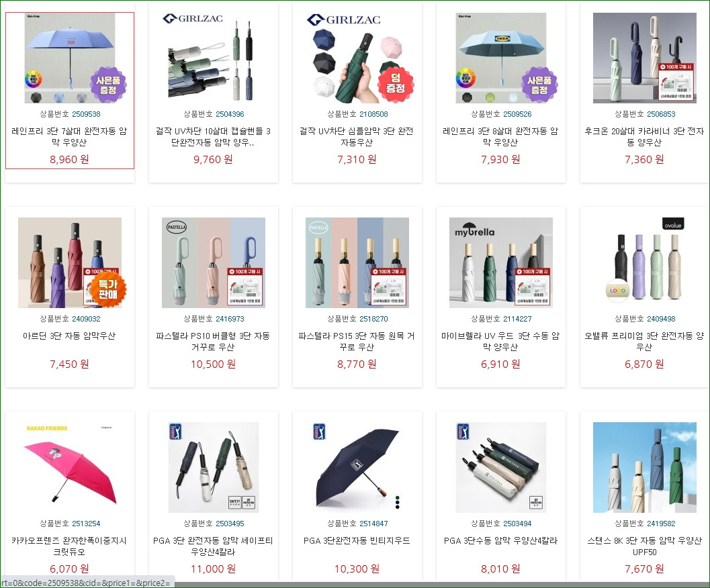The height and width of the screenshot is (588, 710).
Task: Click the mybrella logo on product 2114227
Action: coord(474,230)
